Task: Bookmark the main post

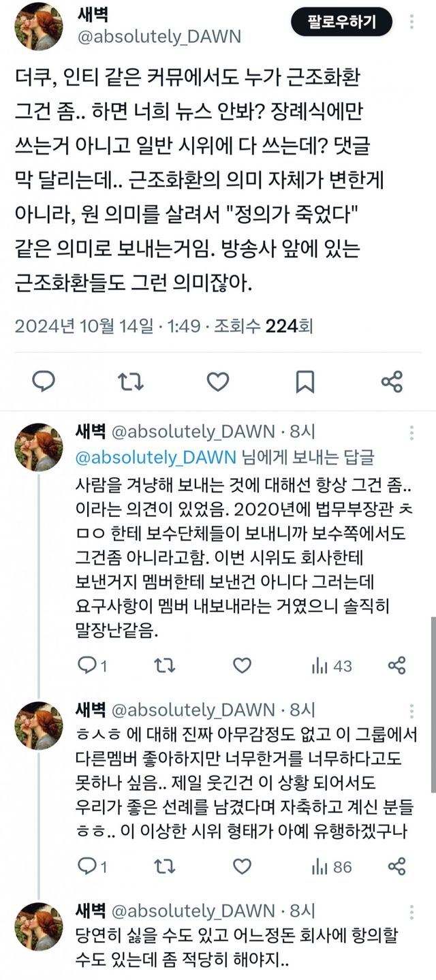Action: [x=305, y=381]
